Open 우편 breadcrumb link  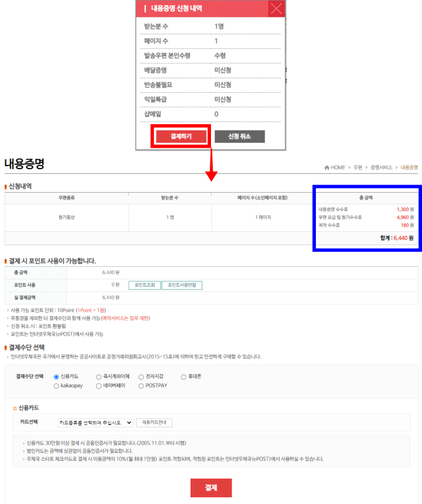pos(357,167)
